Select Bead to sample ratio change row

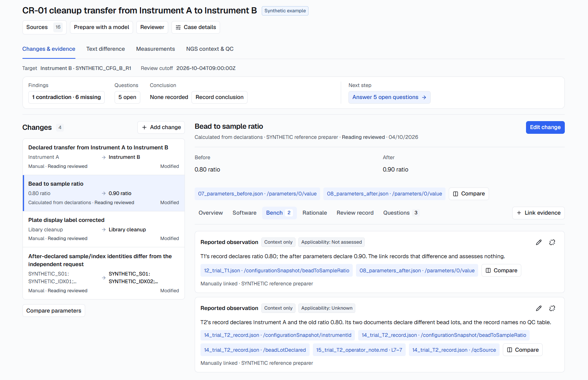tap(104, 193)
